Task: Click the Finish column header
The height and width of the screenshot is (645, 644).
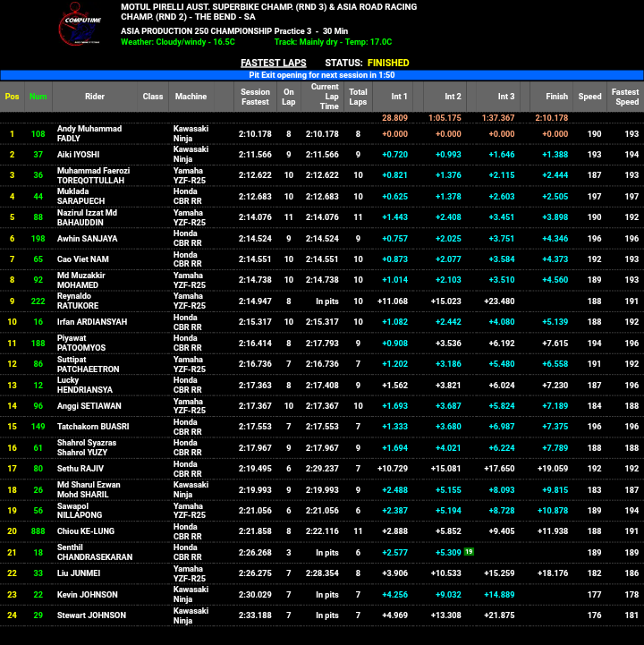Action: tap(553, 97)
